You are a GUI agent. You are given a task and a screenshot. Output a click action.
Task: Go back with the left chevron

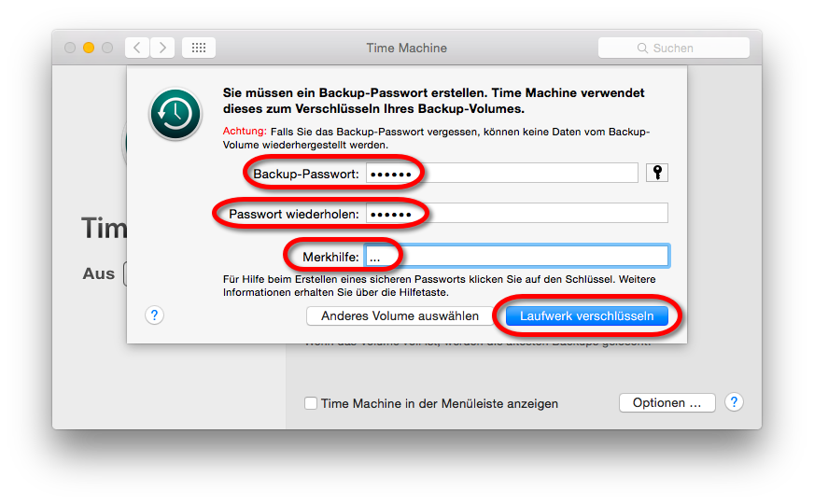tap(137, 48)
